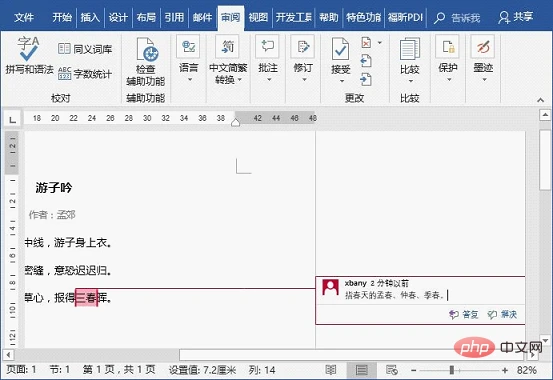The width and height of the screenshot is (553, 380).
Task: Open the 同义词库 thesaurus
Action: coord(85,49)
